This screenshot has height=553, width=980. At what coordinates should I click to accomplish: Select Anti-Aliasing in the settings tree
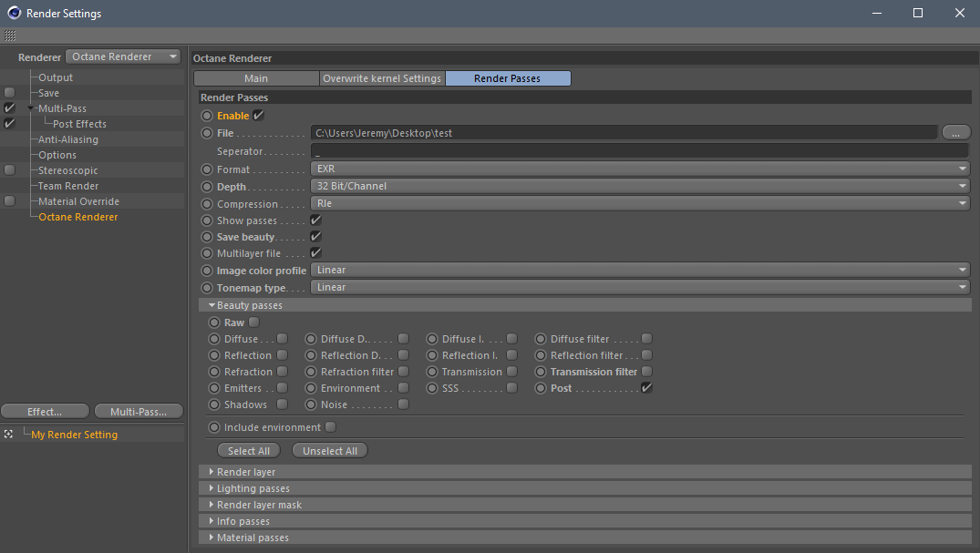68,139
